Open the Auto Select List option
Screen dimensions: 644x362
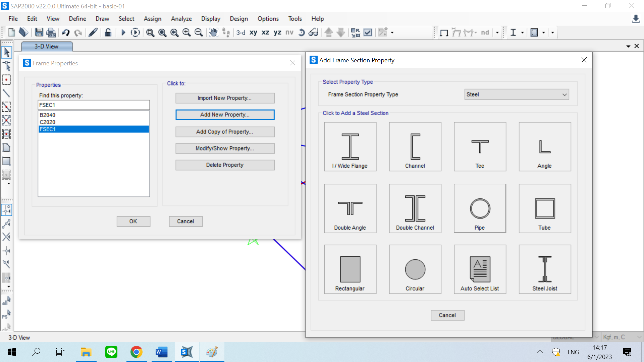[x=480, y=269]
